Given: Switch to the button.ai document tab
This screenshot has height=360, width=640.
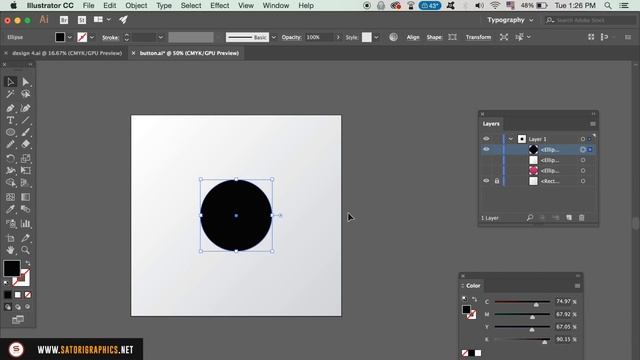Looking at the screenshot, I should (x=189, y=53).
